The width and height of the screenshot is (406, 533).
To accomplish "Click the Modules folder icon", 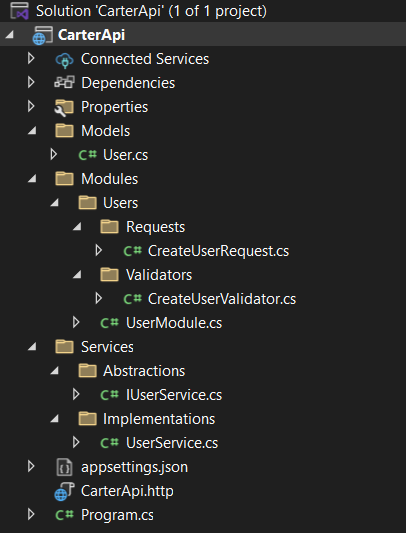I will point(64,178).
